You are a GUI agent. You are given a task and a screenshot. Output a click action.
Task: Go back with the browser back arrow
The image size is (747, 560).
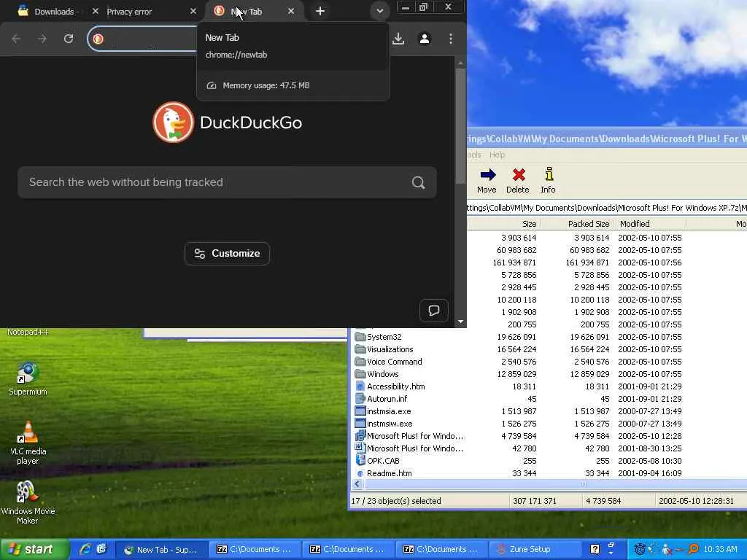click(16, 39)
